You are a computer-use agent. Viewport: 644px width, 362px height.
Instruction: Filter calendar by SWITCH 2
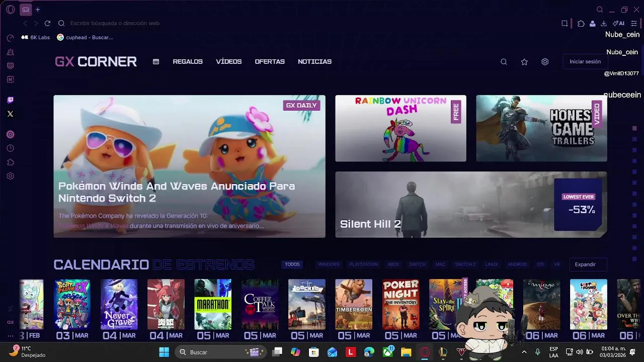pyautogui.click(x=465, y=264)
